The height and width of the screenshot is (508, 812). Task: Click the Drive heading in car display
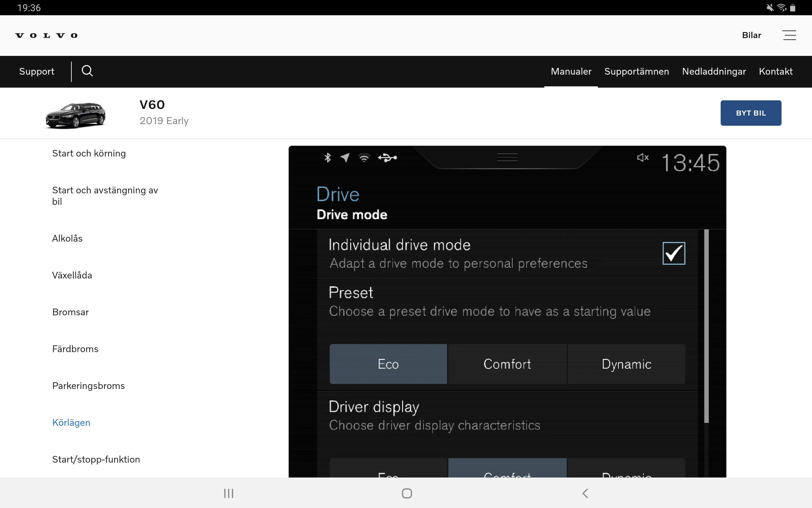[x=338, y=194]
